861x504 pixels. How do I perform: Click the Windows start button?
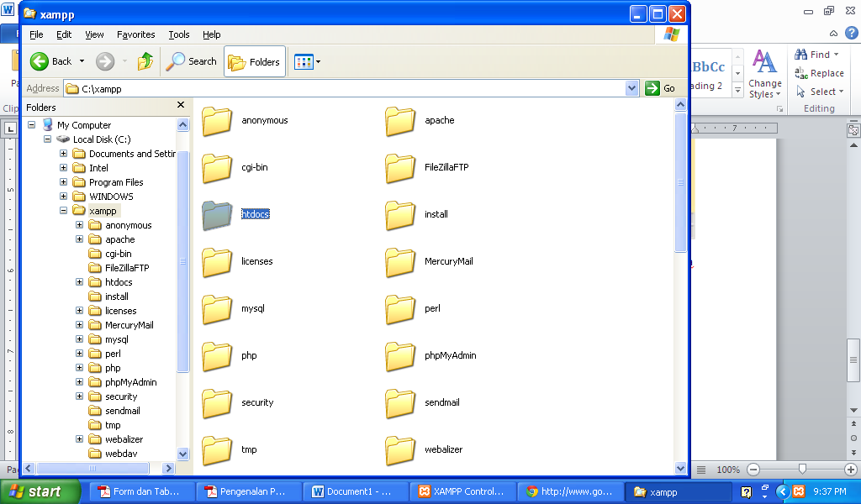40,491
